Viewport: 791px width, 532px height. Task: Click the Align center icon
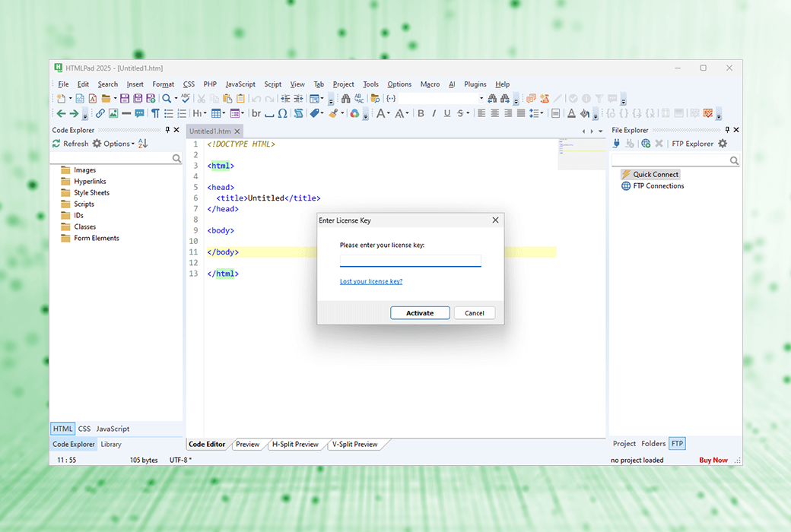click(495, 113)
